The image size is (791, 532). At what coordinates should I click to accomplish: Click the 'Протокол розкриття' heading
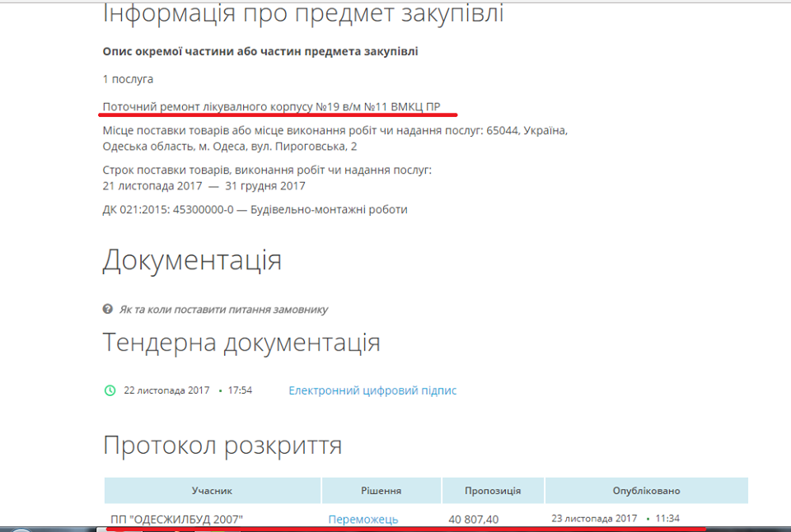tap(222, 446)
